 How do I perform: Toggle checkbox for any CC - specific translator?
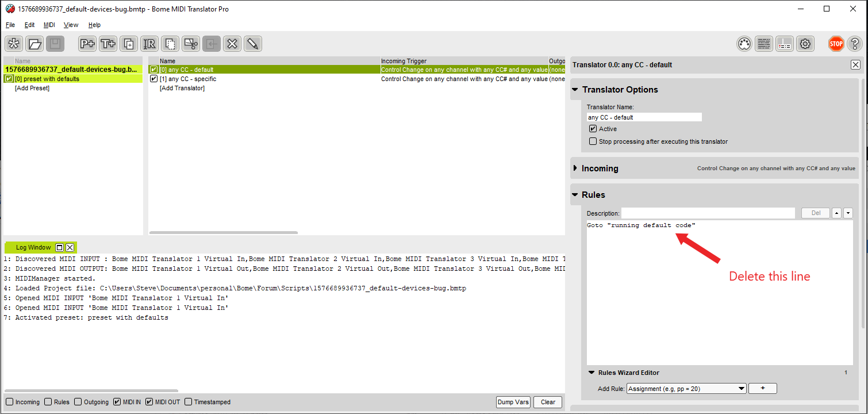[x=153, y=79]
